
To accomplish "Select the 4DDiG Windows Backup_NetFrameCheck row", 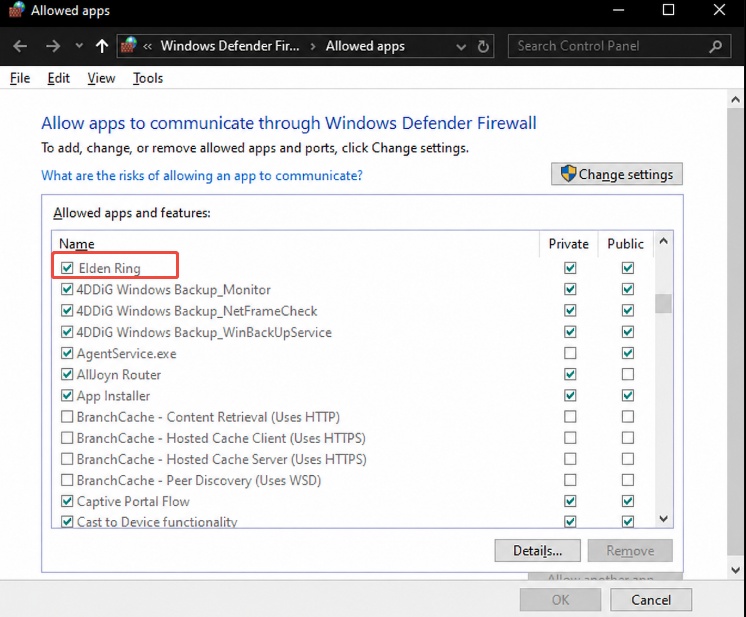I will pyautogui.click(x=352, y=311).
